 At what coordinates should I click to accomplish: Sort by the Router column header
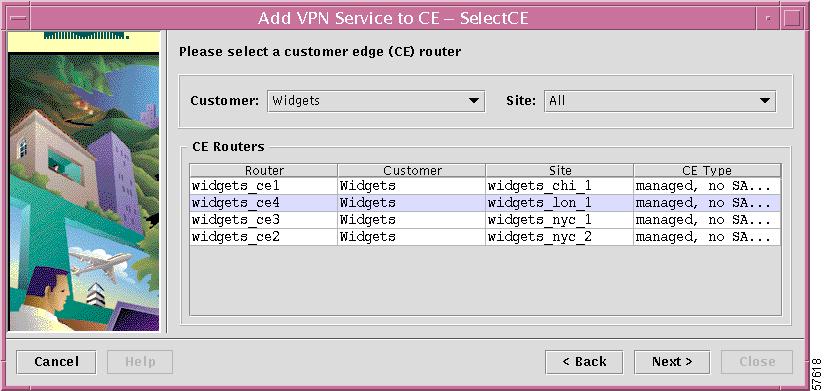point(264,170)
